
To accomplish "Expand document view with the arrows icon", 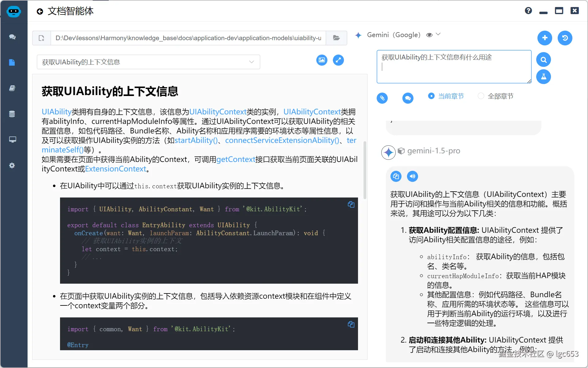I will (338, 60).
